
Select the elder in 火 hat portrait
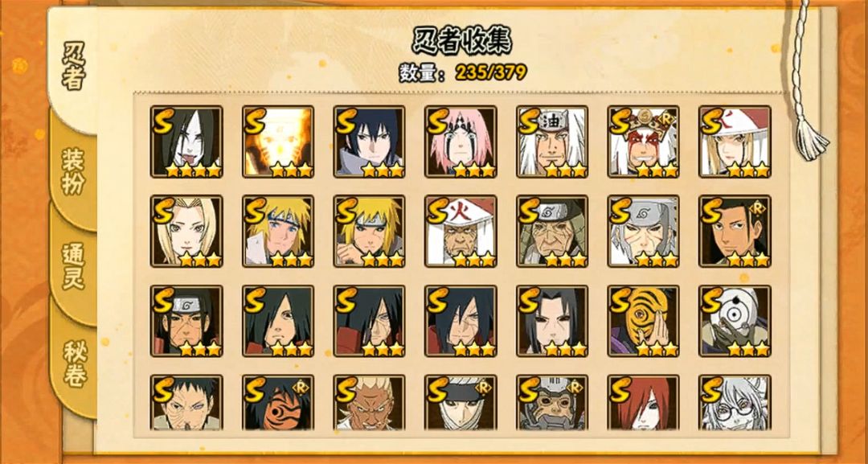tap(461, 231)
